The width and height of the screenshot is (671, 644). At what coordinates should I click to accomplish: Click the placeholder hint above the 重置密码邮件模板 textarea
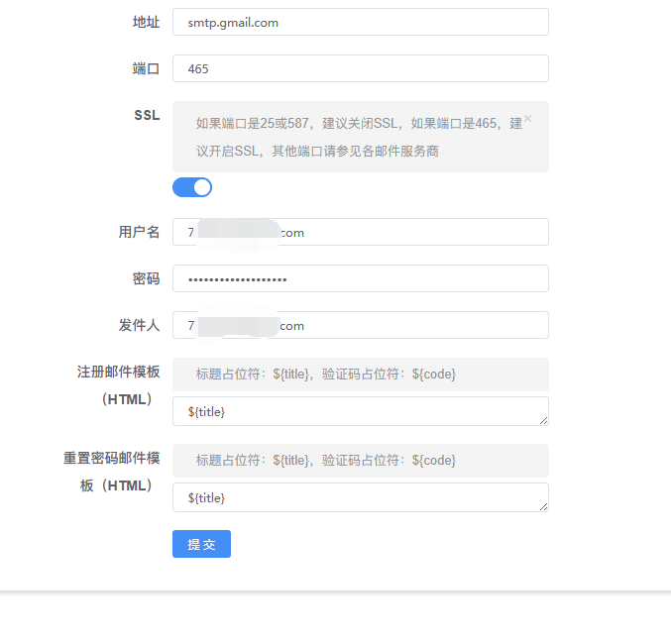pyautogui.click(x=326, y=460)
